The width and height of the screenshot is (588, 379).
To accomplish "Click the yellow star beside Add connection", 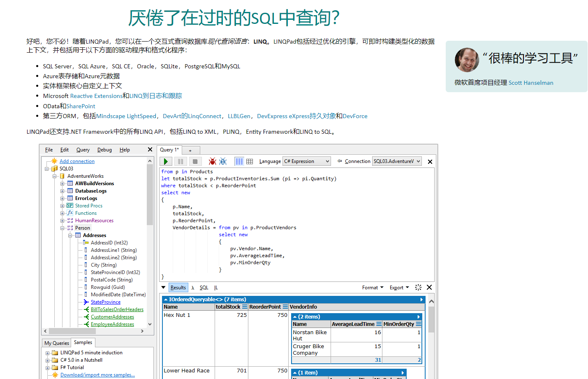I will (54, 161).
